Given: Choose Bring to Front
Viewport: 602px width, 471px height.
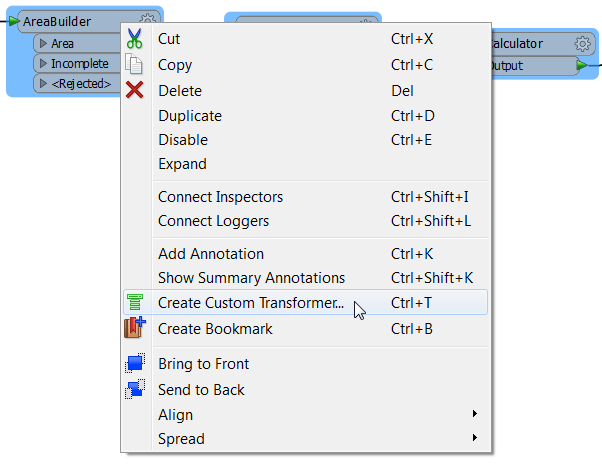Looking at the screenshot, I should 306,364.
